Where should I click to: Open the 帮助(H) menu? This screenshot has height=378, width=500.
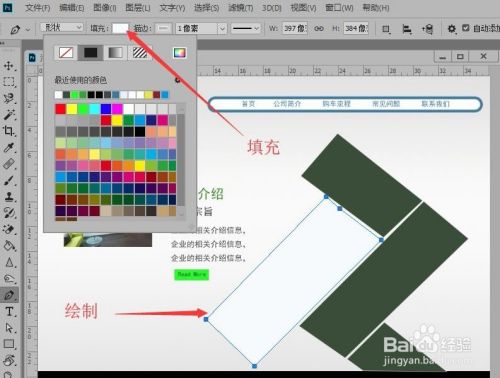click(376, 8)
